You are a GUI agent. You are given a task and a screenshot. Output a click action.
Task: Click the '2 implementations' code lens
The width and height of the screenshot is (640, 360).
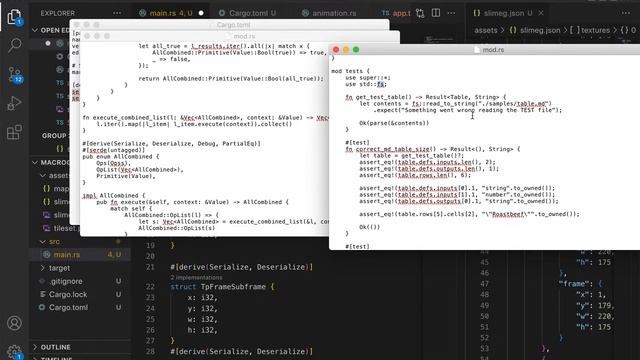click(196, 278)
